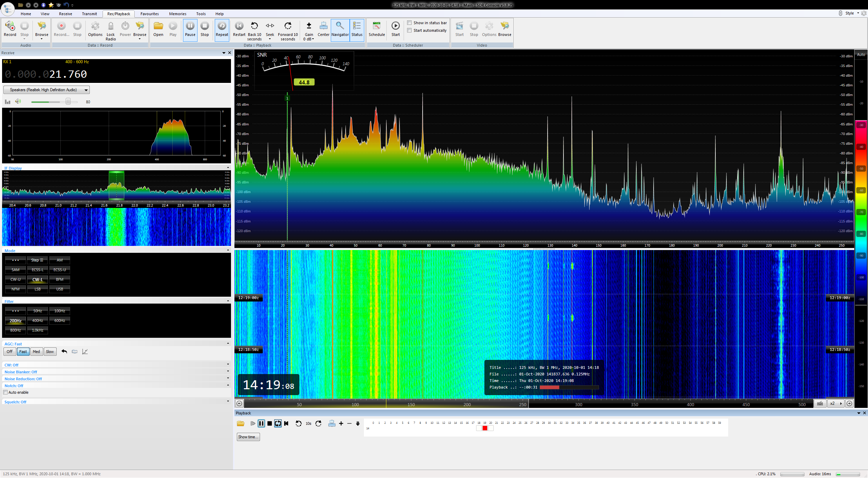Click the Show time... button
This screenshot has width=868, height=478.
[248, 437]
